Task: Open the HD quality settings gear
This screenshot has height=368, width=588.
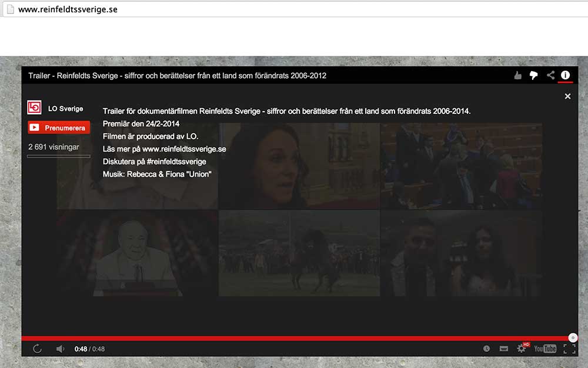Action: (522, 349)
